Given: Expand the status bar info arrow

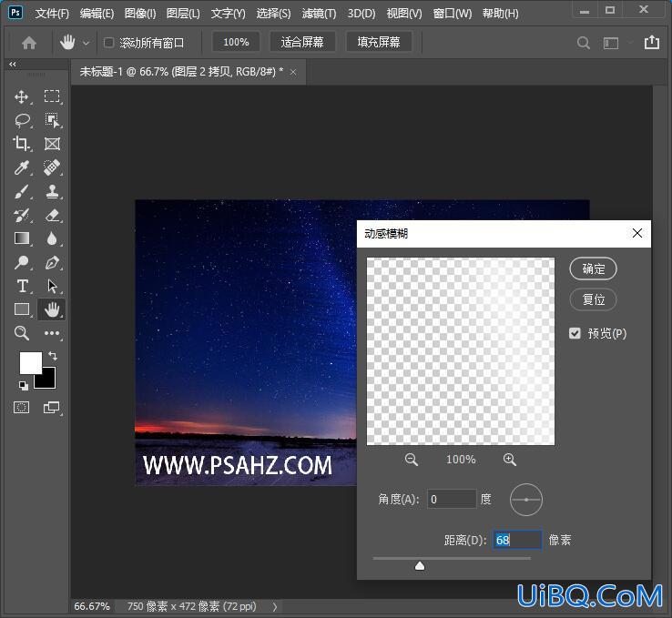Looking at the screenshot, I should 275,606.
